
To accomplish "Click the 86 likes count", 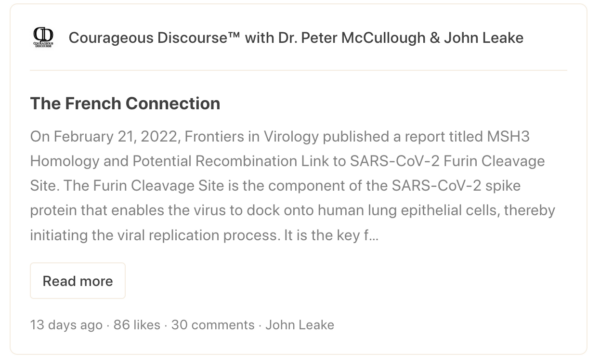I will [x=137, y=325].
